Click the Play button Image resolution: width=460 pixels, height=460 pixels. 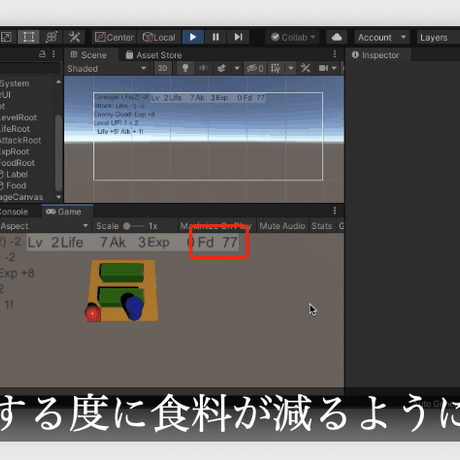[x=193, y=37]
